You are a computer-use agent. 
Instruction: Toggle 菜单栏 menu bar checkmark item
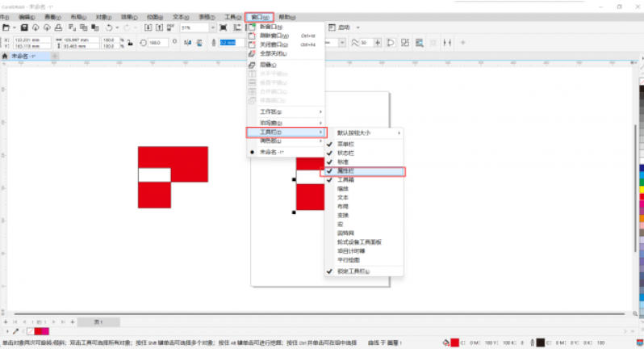tap(364, 145)
